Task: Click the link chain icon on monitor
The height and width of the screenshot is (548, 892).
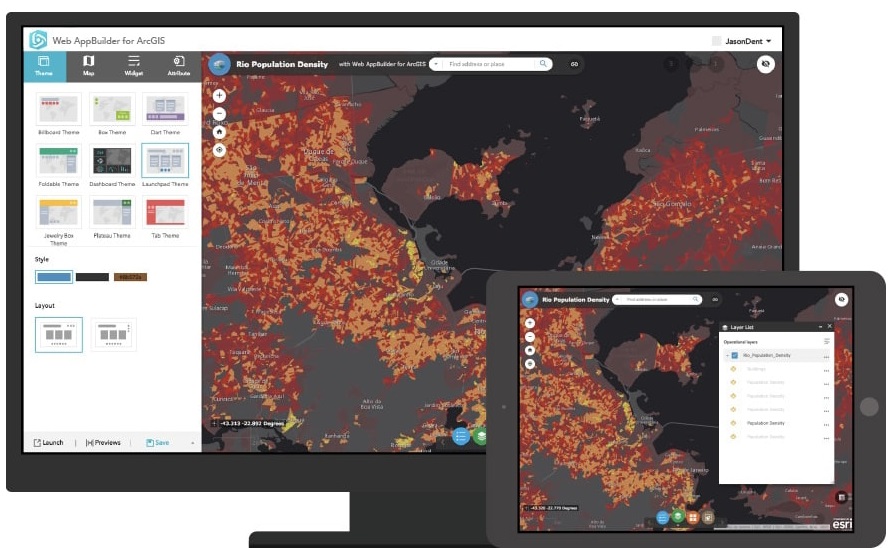Action: tap(574, 64)
